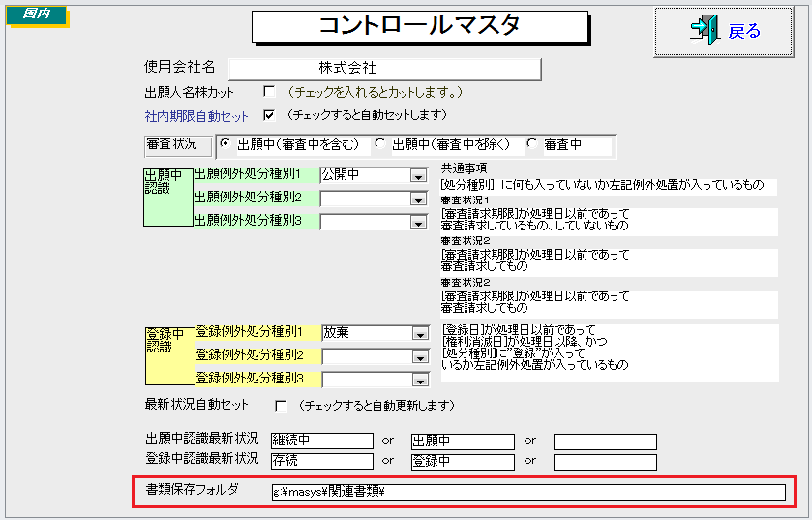Click the empty third 出願中認識最新状況 field
The width and height of the screenshot is (812, 520).
point(604,442)
